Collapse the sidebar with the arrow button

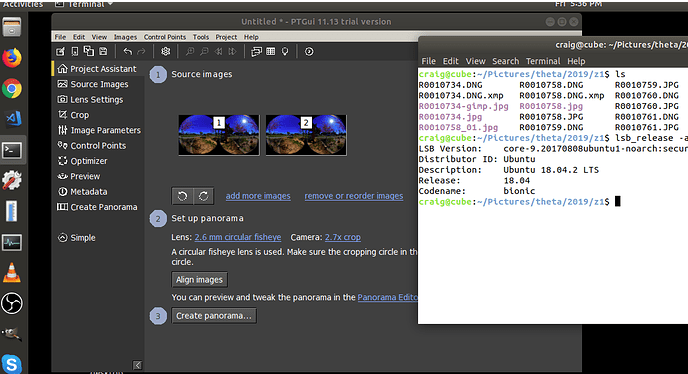pyautogui.click(x=137, y=365)
